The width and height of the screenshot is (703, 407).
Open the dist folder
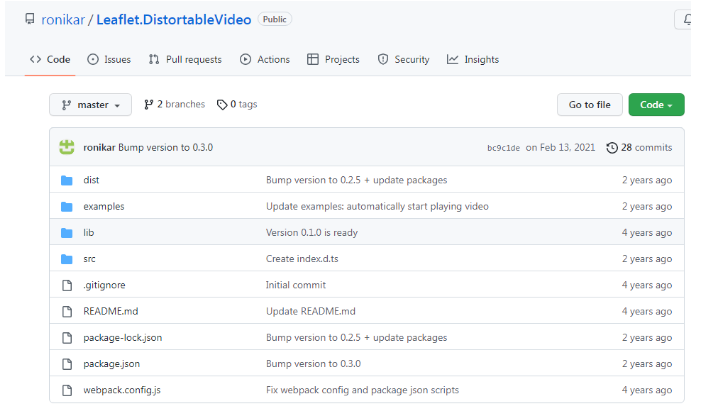coord(91,180)
